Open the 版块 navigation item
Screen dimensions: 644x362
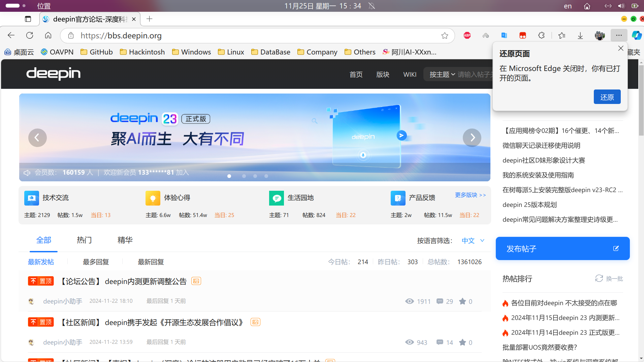pos(383,74)
